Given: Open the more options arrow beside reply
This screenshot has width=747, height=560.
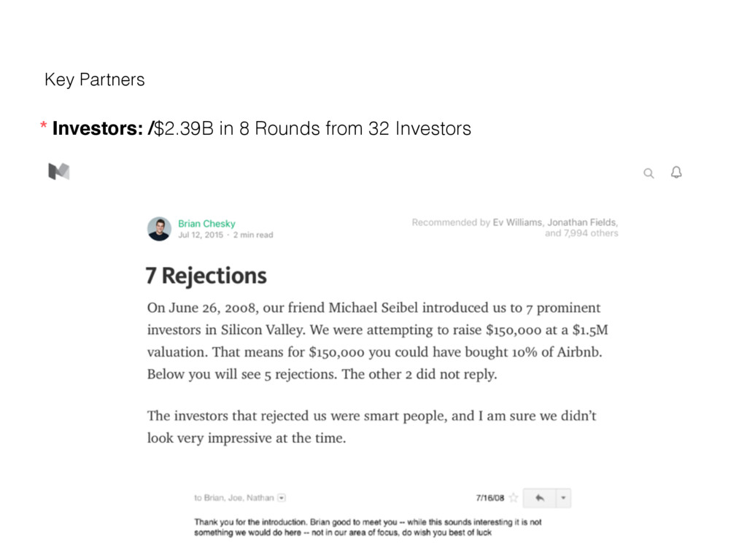Looking at the screenshot, I should pyautogui.click(x=562, y=498).
